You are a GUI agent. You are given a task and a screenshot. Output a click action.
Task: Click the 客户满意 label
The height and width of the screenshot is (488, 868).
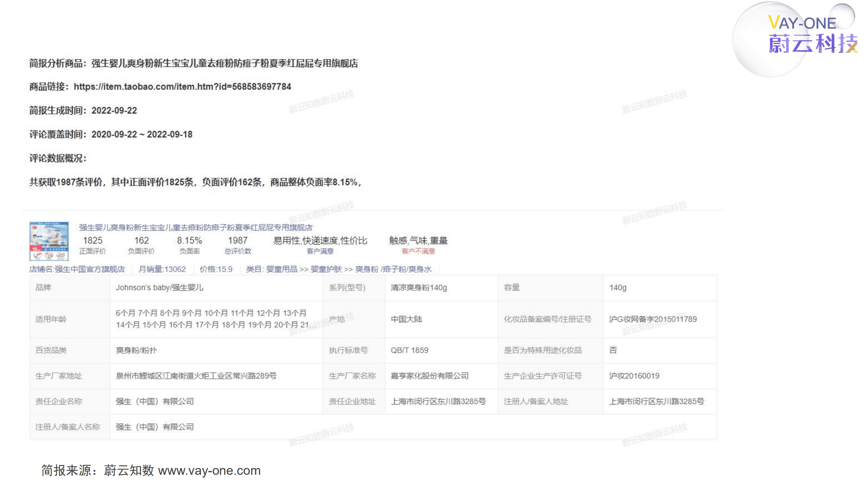coord(320,251)
